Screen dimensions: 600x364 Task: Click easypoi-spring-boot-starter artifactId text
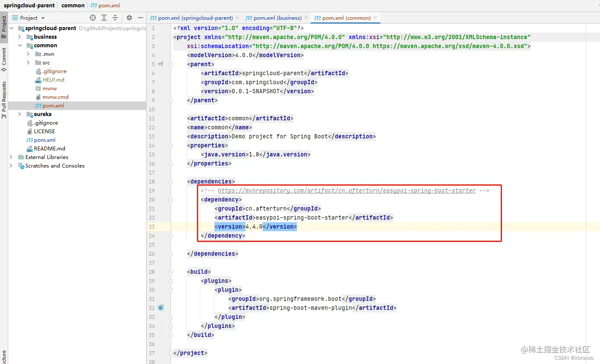(x=302, y=217)
